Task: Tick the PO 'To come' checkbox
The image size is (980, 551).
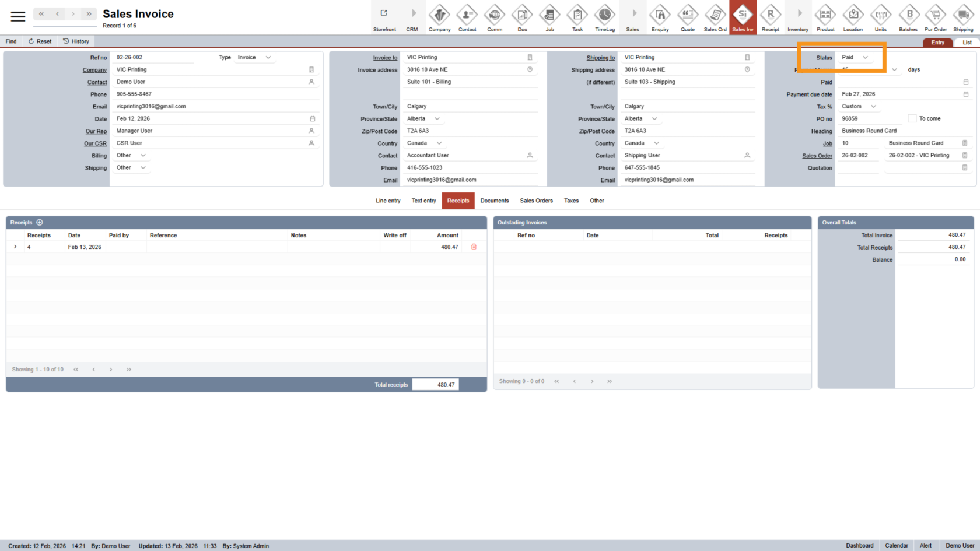Action: tap(912, 119)
